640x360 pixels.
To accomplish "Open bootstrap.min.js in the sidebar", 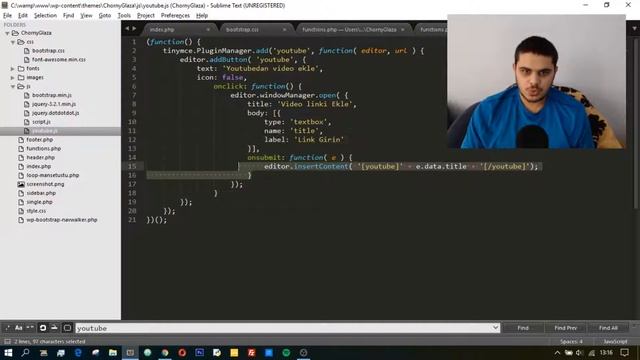I will pos(52,95).
